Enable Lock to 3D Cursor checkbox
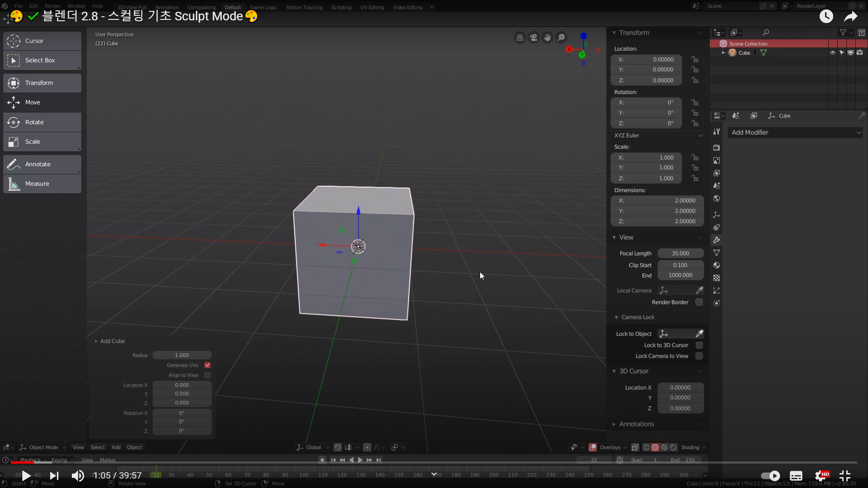This screenshot has height=488, width=868. point(699,345)
